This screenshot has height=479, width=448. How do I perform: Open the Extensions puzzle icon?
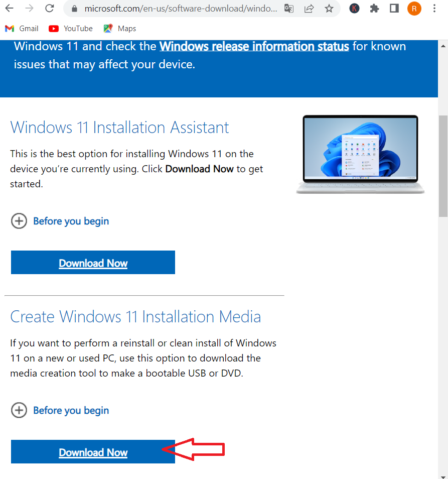coord(374,8)
